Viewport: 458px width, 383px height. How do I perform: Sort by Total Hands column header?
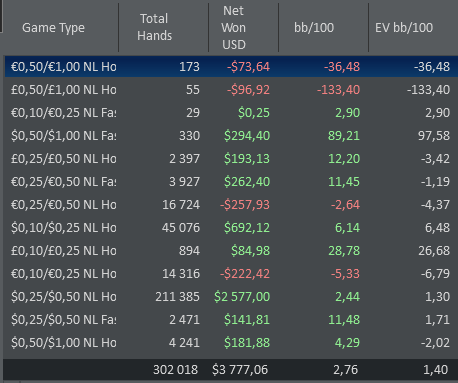click(163, 28)
